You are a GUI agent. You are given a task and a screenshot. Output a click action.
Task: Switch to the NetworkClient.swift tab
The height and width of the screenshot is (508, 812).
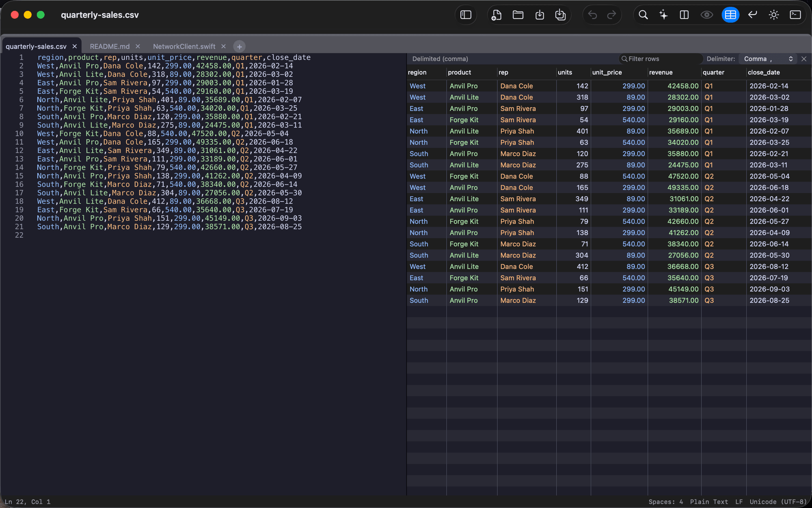pos(184,46)
